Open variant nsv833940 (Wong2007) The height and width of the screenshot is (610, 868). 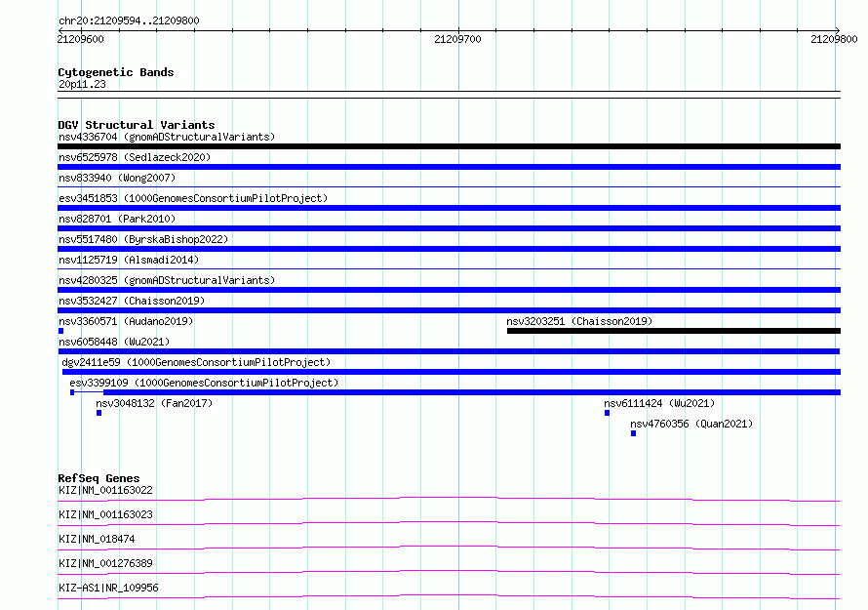tap(117, 178)
